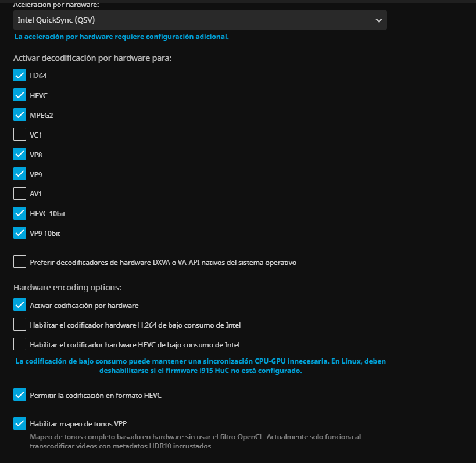Viewport: 476px width, 463px height.
Task: Uncheck 'Permitir la codificación en formato HEVC'
Action: (20, 395)
